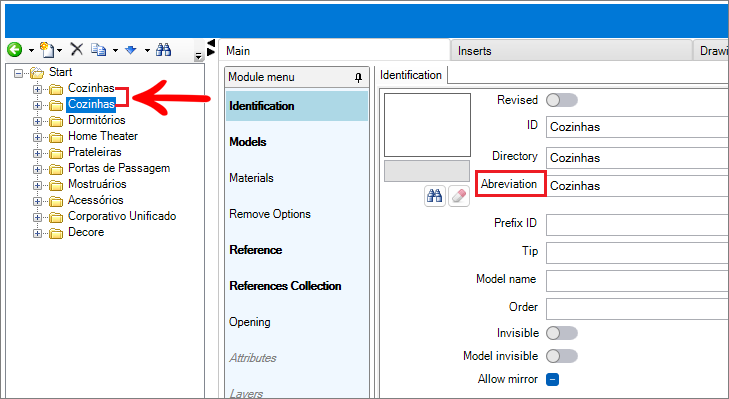The height and width of the screenshot is (399, 729).
Task: Expand the Home Theater folder
Action: coord(37,137)
